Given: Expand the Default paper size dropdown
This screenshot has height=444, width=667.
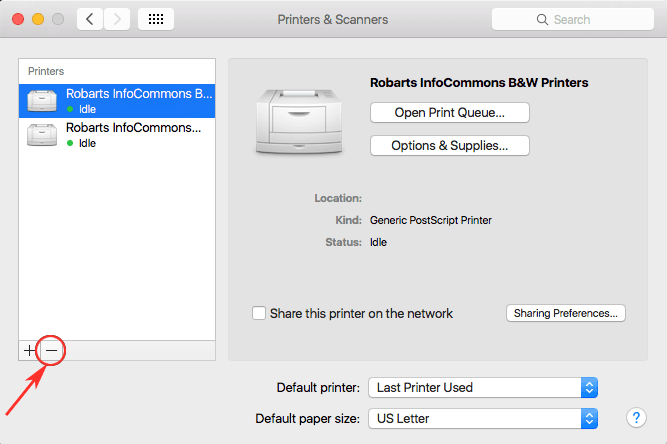Looking at the screenshot, I should (x=483, y=417).
